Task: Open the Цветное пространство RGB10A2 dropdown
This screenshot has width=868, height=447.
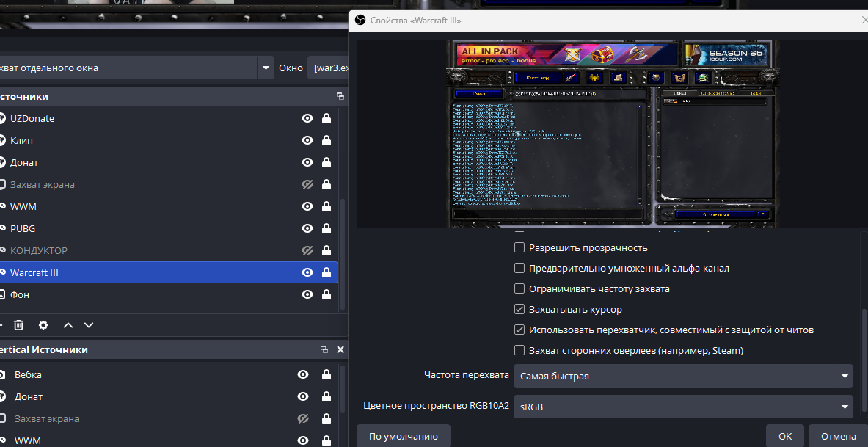Action: point(683,407)
